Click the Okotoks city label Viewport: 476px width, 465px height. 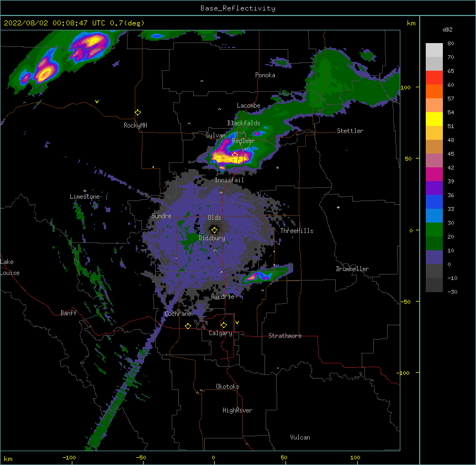(228, 387)
